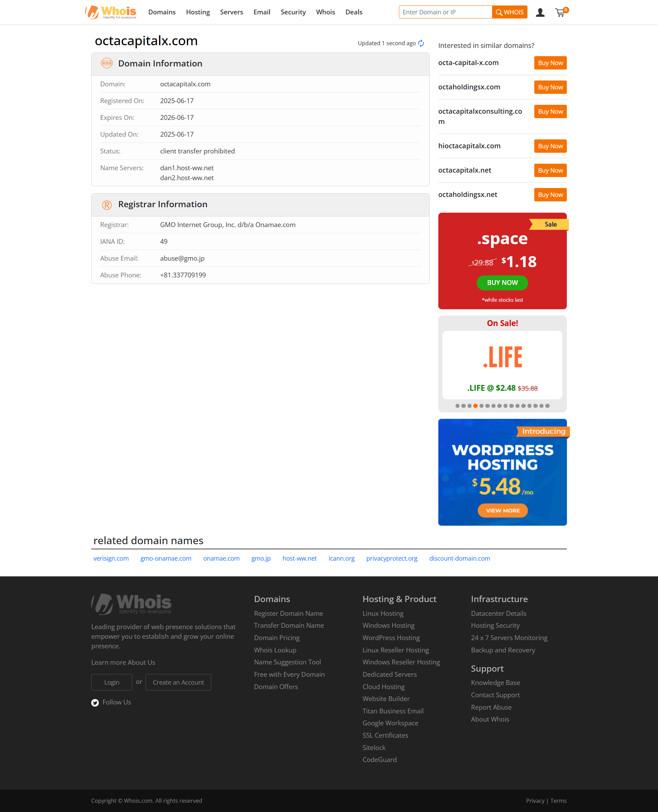Viewport: 658px width, 812px height.
Task: Open Domain Pricing footer link
Action: click(x=277, y=638)
